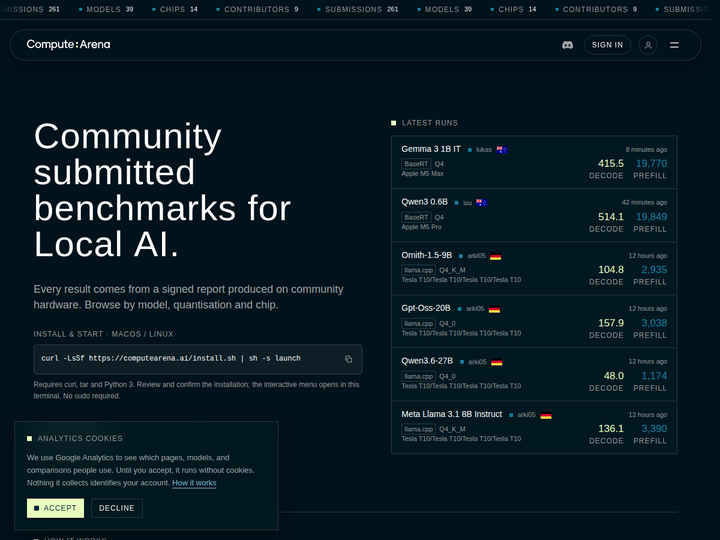Screen dimensions: 720x540
Task: Click llama.cpp tag on Qwen3.6-27B row
Action: [418, 376]
